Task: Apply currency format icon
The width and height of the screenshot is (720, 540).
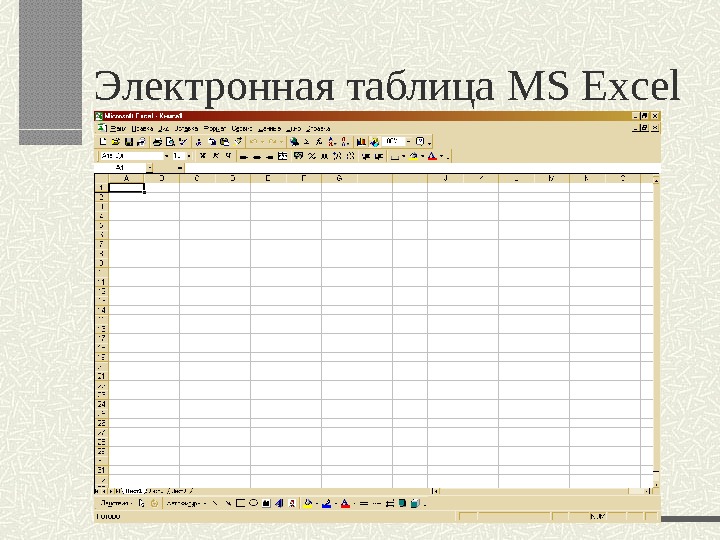Action: 298,156
